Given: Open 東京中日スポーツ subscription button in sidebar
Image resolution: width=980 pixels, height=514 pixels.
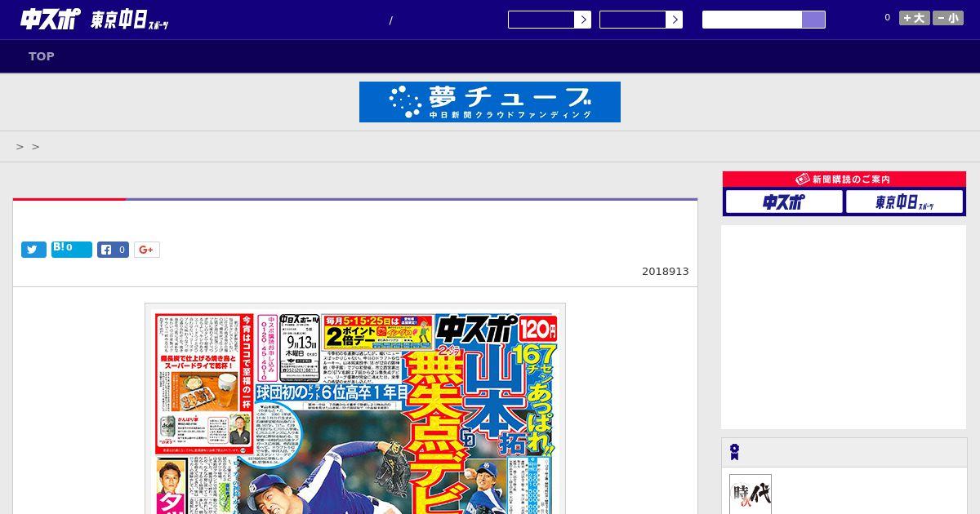Looking at the screenshot, I should point(904,202).
